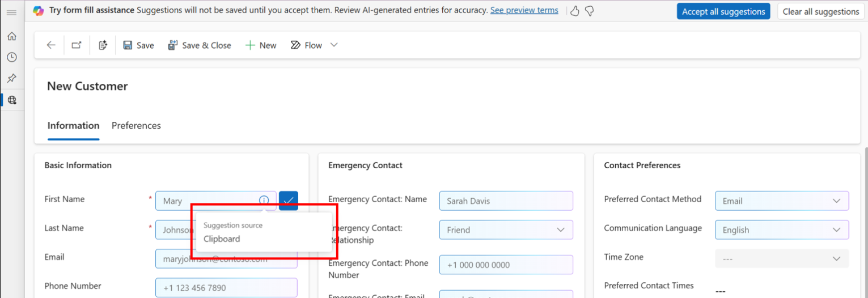Click thumbs down feedback icon

point(590,11)
